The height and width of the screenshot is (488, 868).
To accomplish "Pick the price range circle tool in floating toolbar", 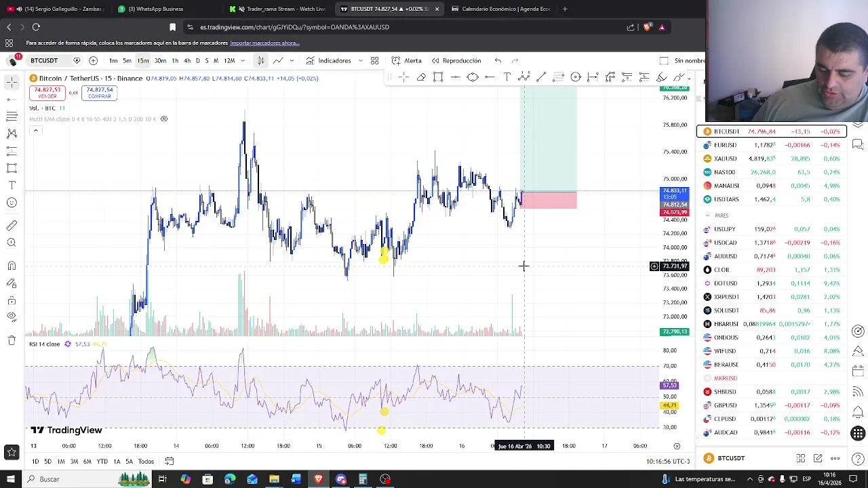I will click(576, 77).
